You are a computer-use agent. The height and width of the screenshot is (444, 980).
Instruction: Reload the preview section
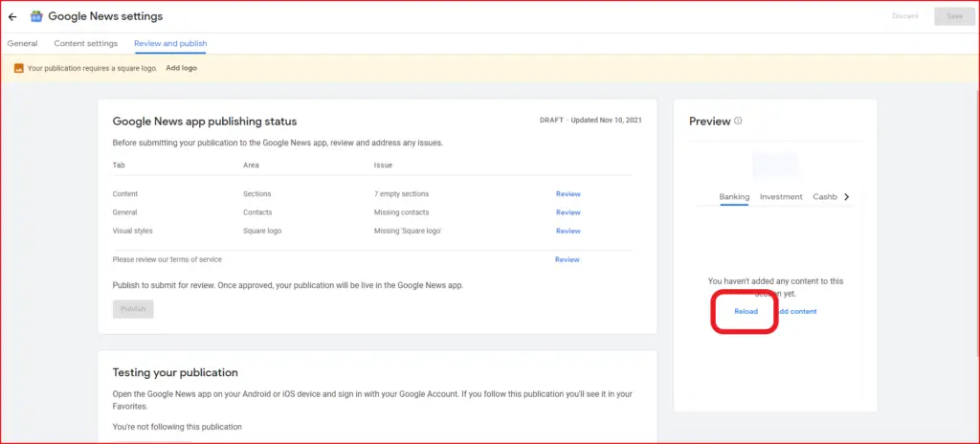tap(746, 311)
